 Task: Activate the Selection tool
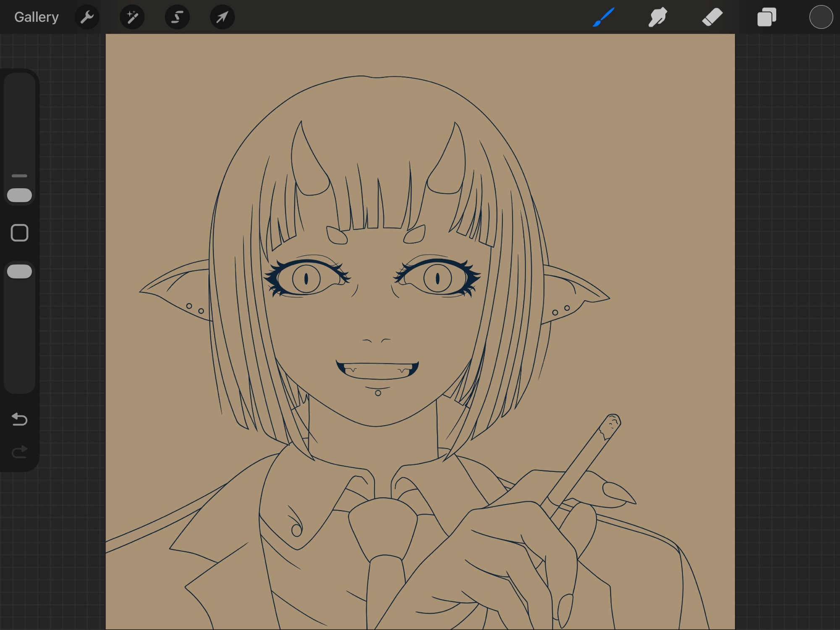point(177,17)
